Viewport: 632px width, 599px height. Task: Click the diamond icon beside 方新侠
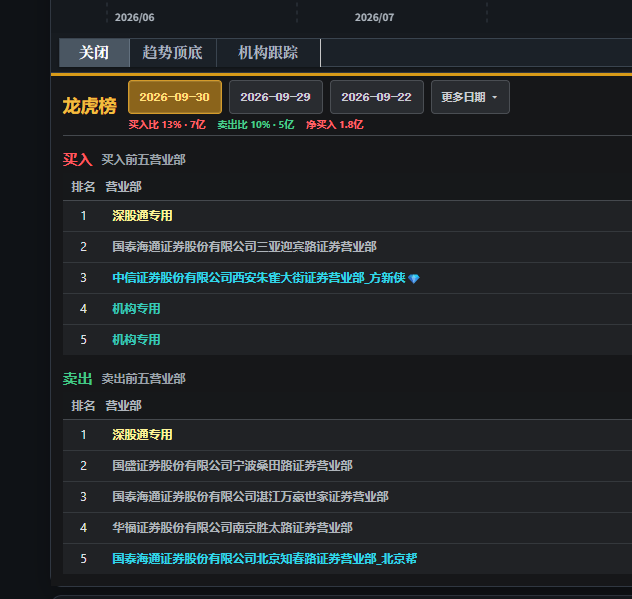(414, 279)
